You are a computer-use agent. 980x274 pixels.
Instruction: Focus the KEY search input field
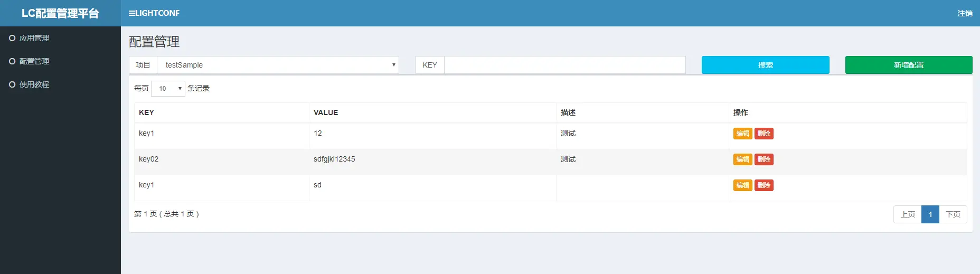pos(564,65)
